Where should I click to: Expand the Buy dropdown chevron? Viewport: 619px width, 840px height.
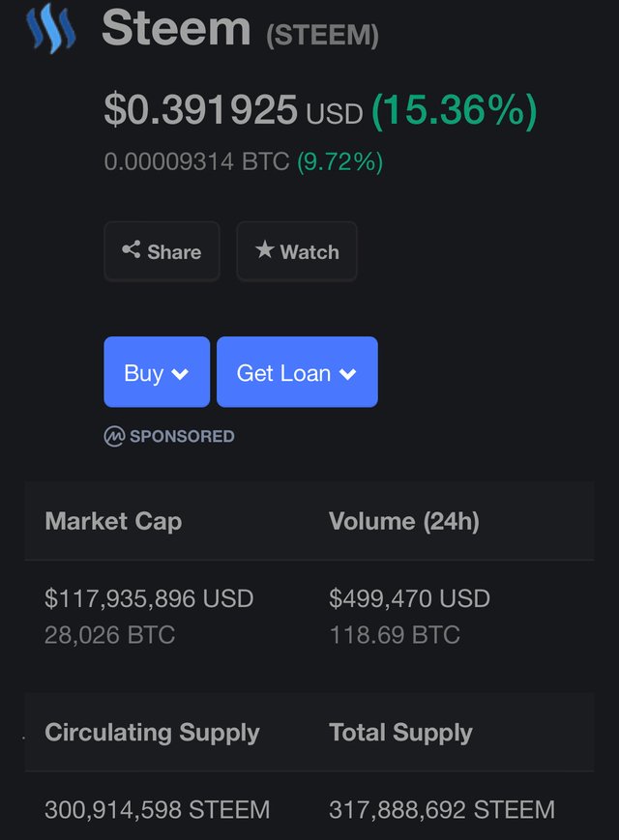pyautogui.click(x=180, y=373)
